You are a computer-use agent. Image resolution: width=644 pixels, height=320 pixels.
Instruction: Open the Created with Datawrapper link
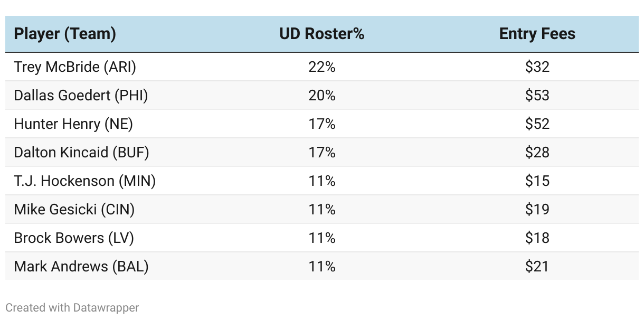[x=72, y=307]
